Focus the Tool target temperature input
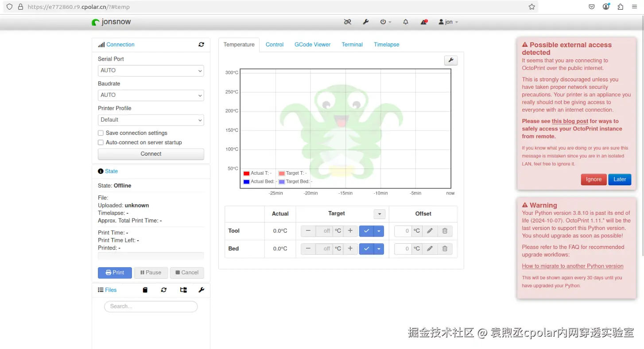Image resolution: width=644 pixels, height=349 pixels. point(324,231)
